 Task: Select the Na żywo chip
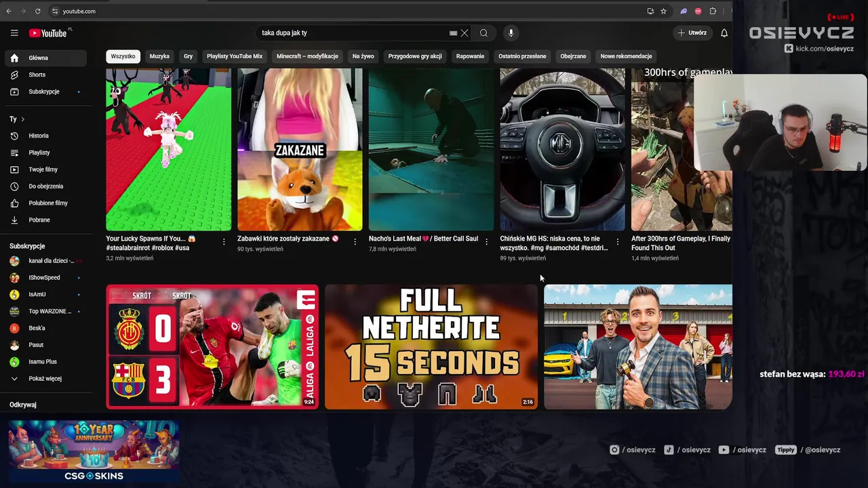pos(363,56)
